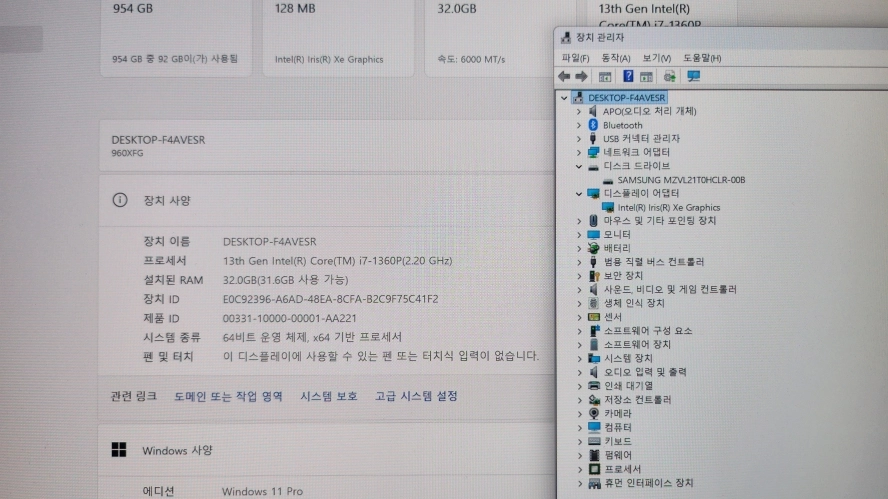Image resolution: width=888 pixels, height=499 pixels.
Task: Click the blue Help icon in toolbar
Action: click(628, 76)
